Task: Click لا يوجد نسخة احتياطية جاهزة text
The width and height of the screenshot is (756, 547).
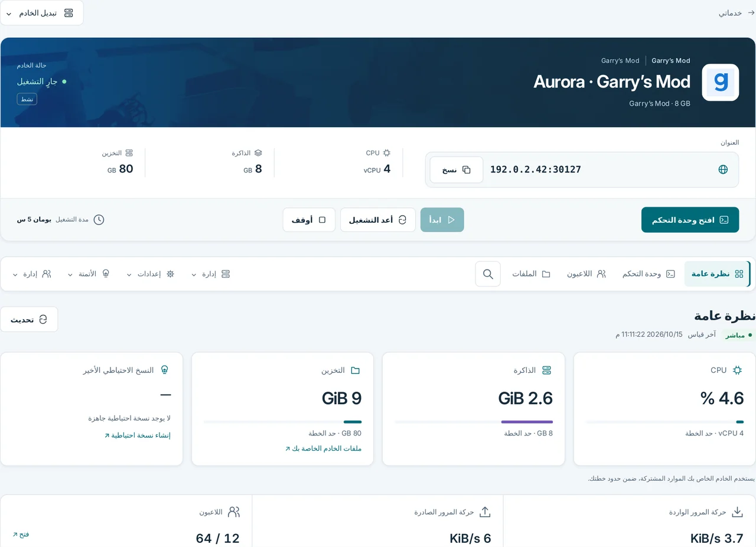Action: coord(129,418)
